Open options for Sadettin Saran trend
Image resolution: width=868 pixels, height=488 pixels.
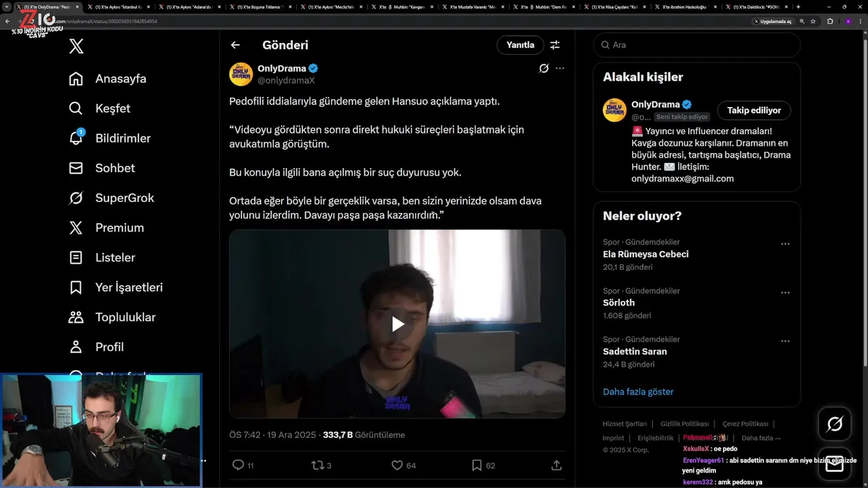pyautogui.click(x=785, y=341)
